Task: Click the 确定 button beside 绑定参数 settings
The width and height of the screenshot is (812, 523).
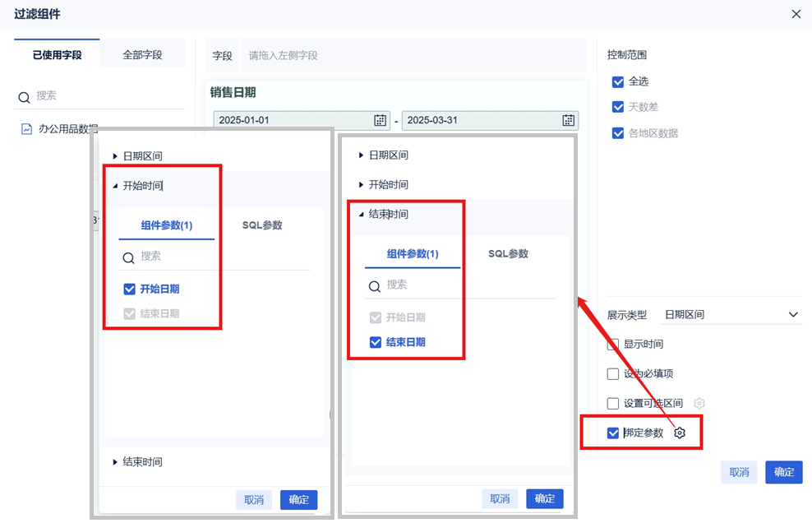Action: pos(783,472)
